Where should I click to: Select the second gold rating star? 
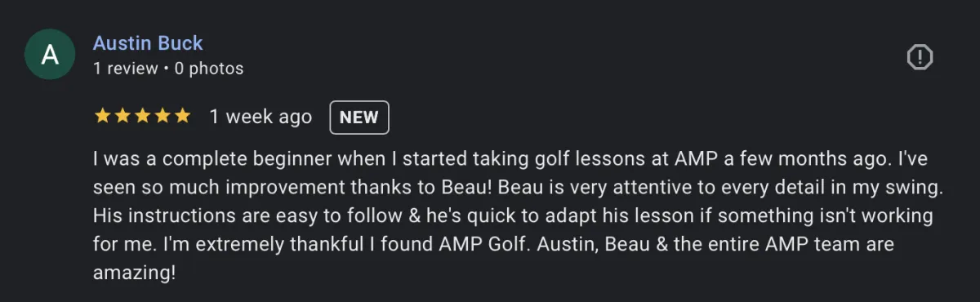pyautogui.click(x=122, y=117)
